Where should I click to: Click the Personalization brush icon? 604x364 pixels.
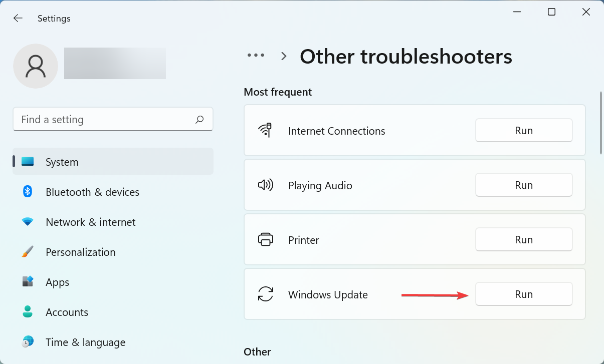tap(27, 252)
